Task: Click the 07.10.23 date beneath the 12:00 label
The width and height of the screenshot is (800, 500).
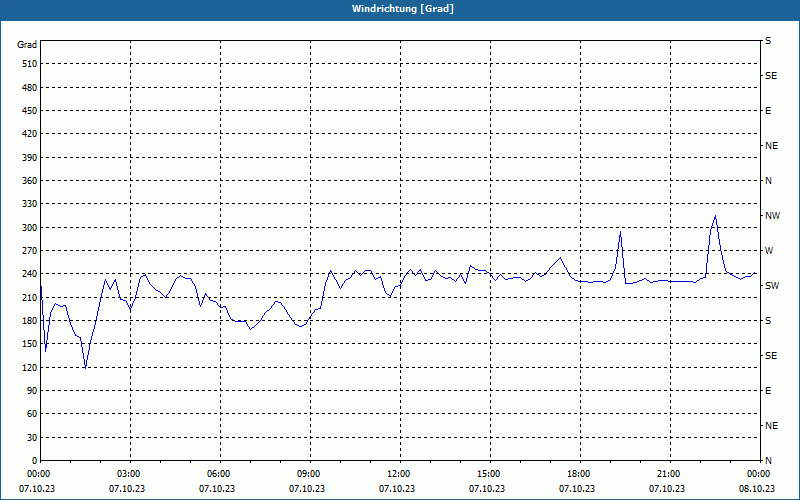Action: [397, 489]
